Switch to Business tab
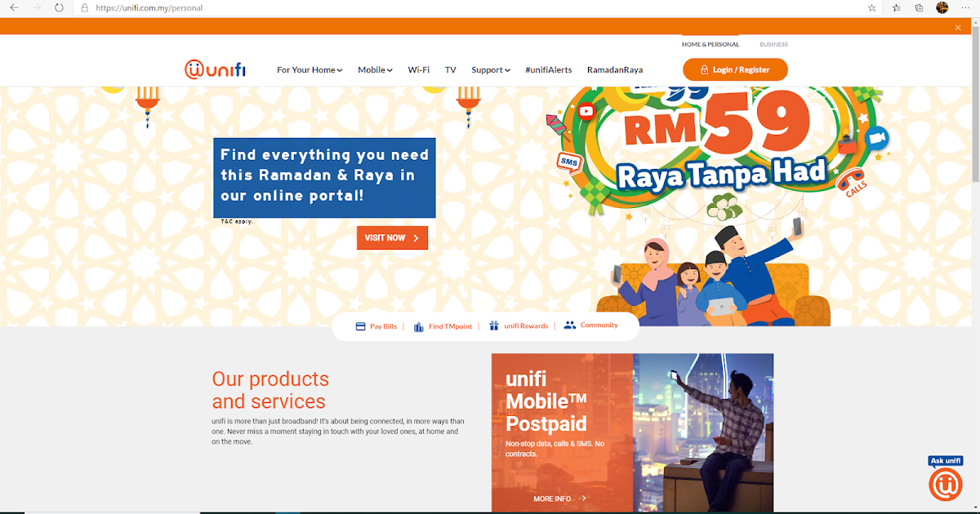 [x=773, y=44]
